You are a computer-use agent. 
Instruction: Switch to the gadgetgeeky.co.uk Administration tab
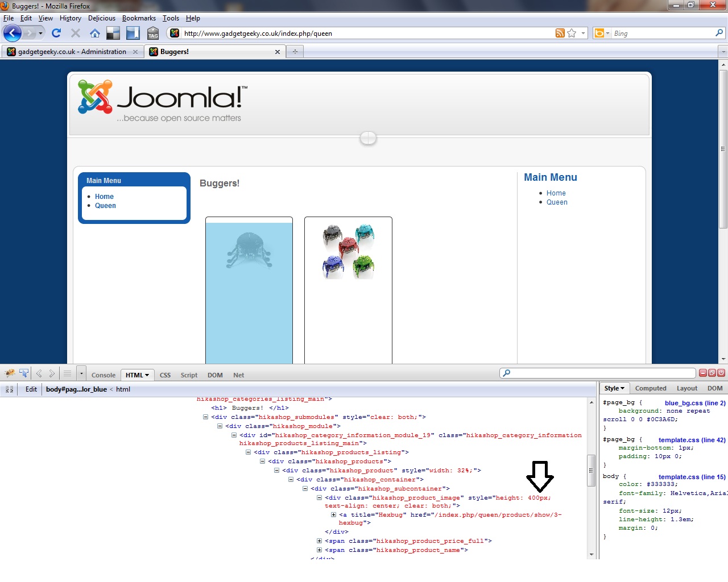72,52
